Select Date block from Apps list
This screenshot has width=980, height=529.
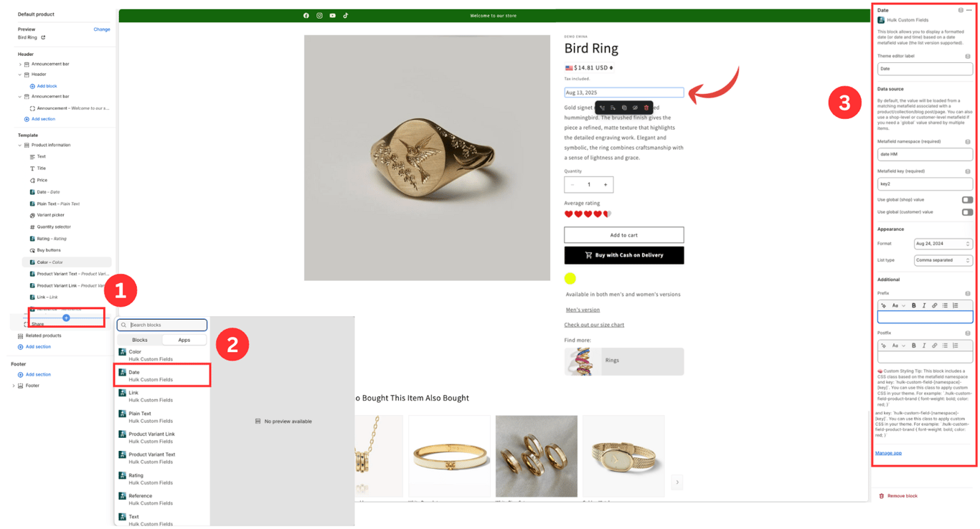click(162, 376)
